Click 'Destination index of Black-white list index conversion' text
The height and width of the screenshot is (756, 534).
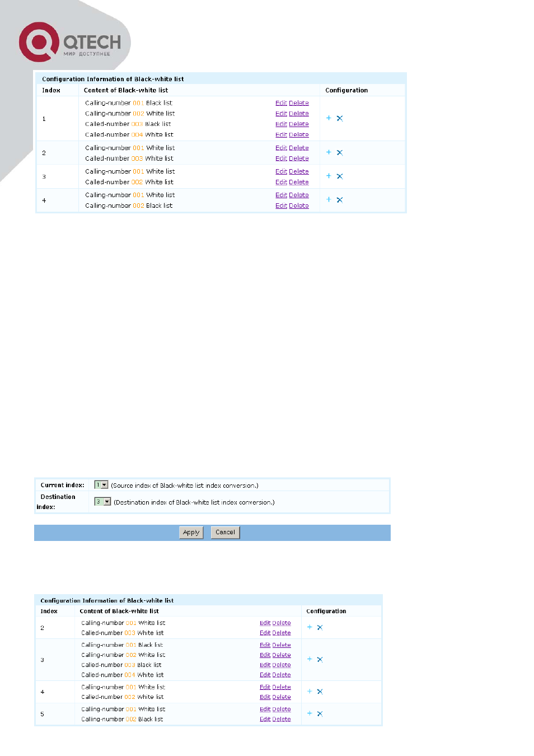click(x=194, y=502)
